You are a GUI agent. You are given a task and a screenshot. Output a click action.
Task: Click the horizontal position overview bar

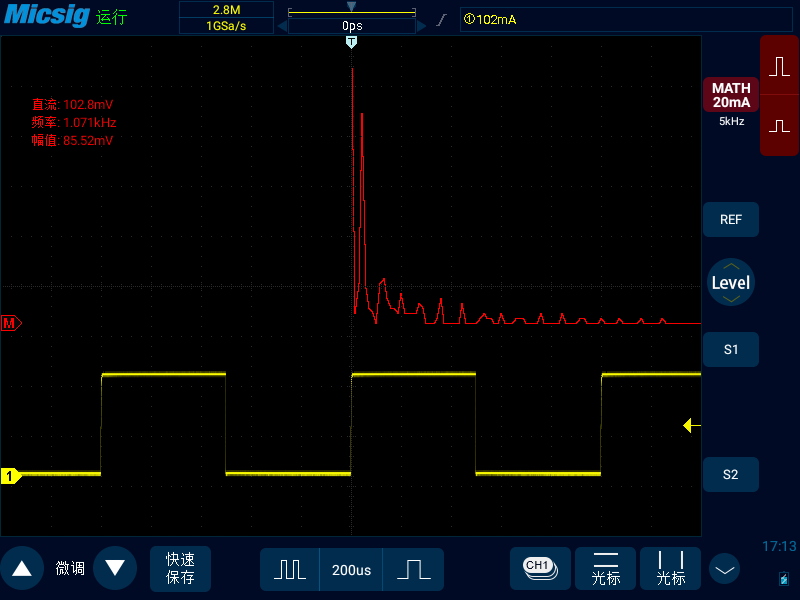[x=352, y=11]
